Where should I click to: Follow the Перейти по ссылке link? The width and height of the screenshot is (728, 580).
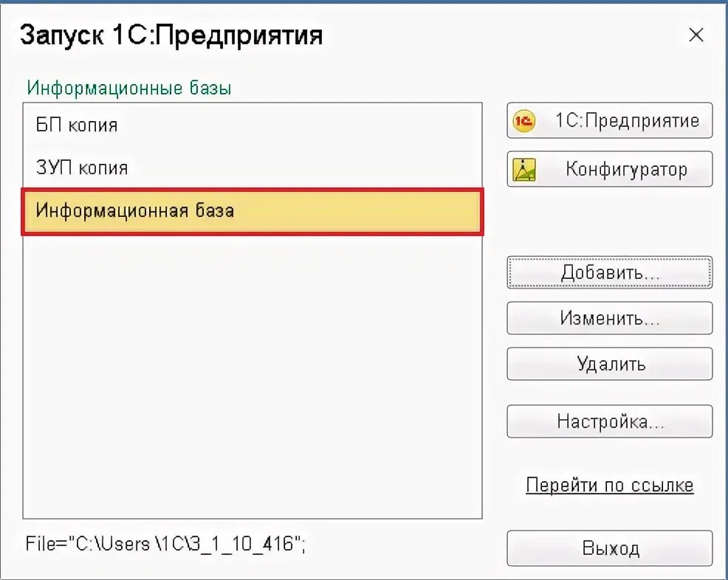610,486
